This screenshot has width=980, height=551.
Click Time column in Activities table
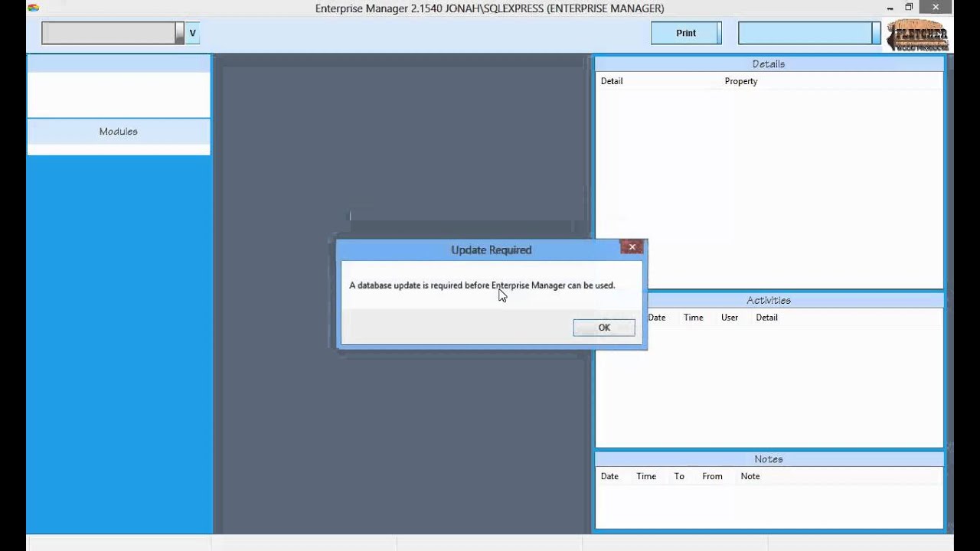[x=694, y=318]
